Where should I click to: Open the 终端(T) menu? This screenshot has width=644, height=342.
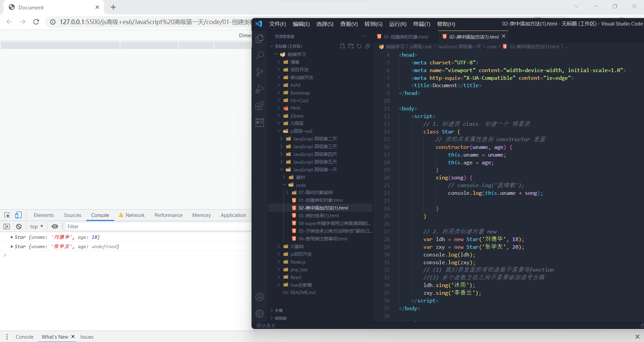tap(422, 24)
